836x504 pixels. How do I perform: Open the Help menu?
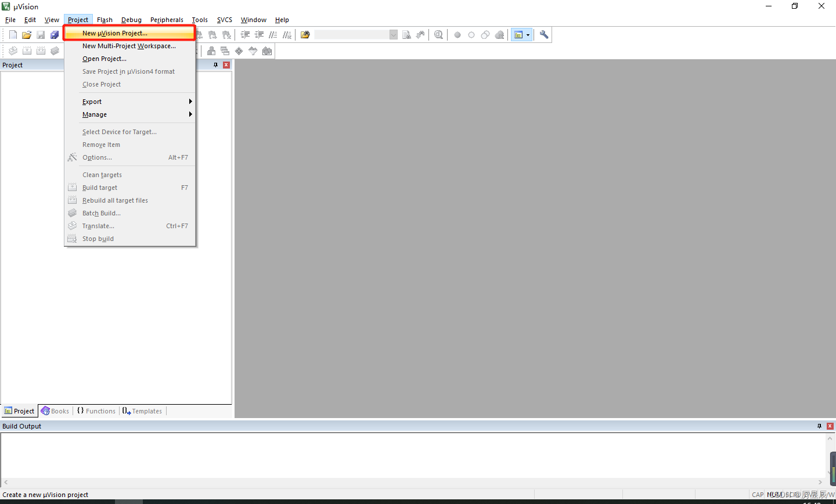[282, 20]
